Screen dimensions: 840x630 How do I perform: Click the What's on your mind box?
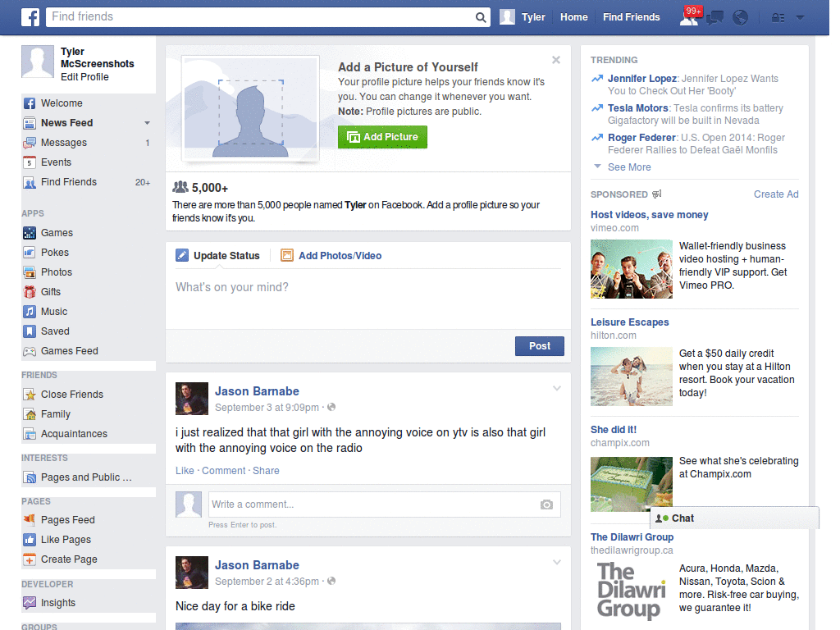tap(368, 299)
